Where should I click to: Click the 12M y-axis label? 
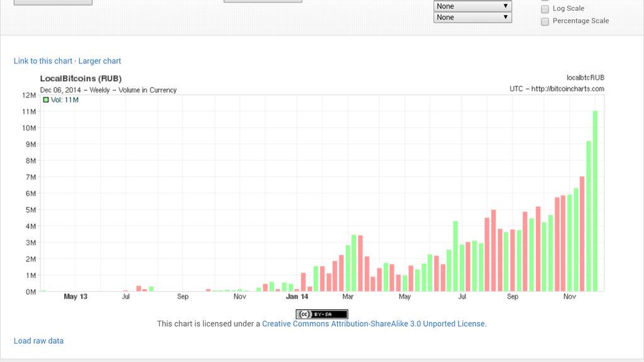click(29, 96)
